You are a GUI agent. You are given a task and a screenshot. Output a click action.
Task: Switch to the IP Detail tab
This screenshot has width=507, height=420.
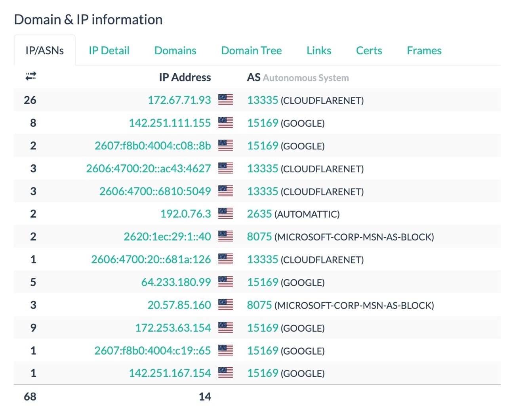coord(109,50)
